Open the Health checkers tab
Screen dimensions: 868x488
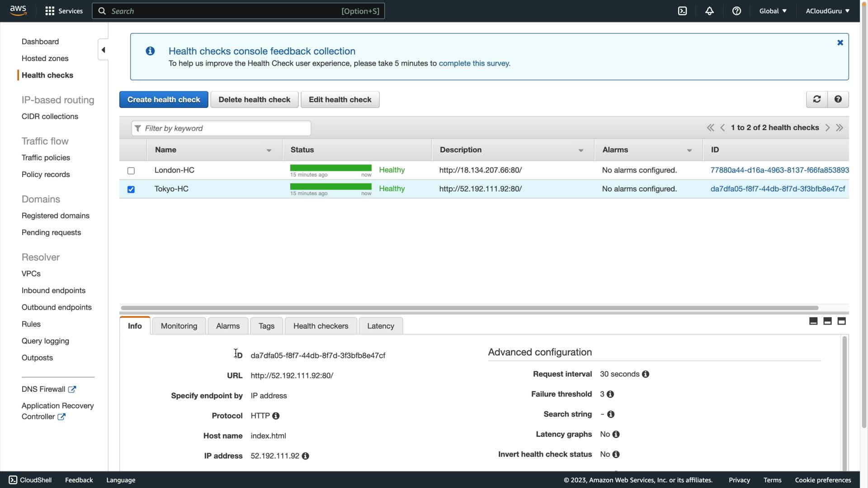pos(321,326)
